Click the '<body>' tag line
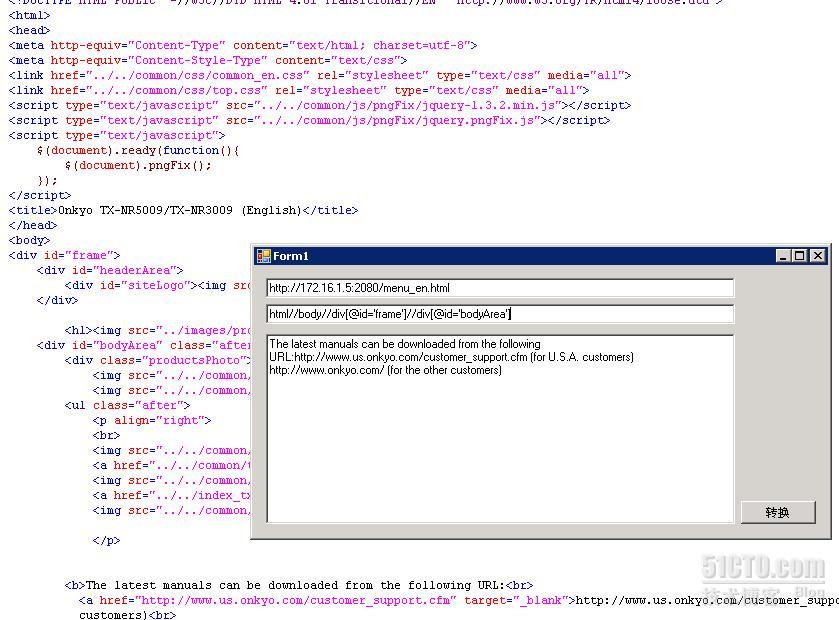Viewport: 839px width, 620px height. [x=29, y=240]
